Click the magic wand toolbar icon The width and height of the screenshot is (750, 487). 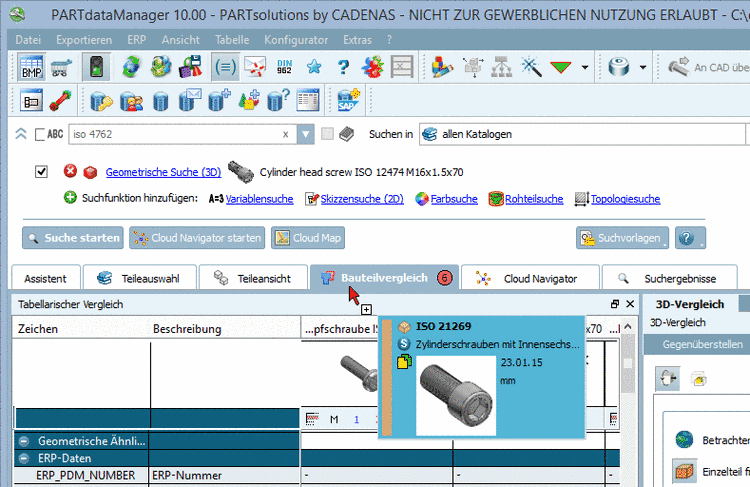tap(531, 67)
